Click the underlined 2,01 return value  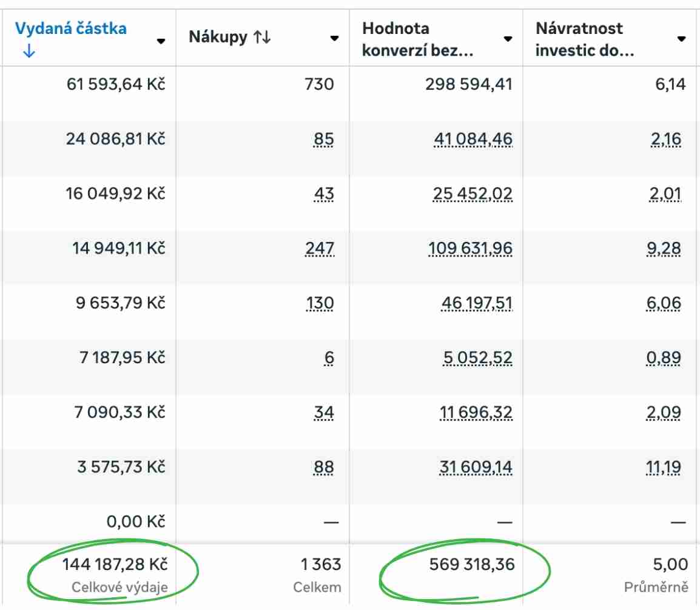pos(665,194)
